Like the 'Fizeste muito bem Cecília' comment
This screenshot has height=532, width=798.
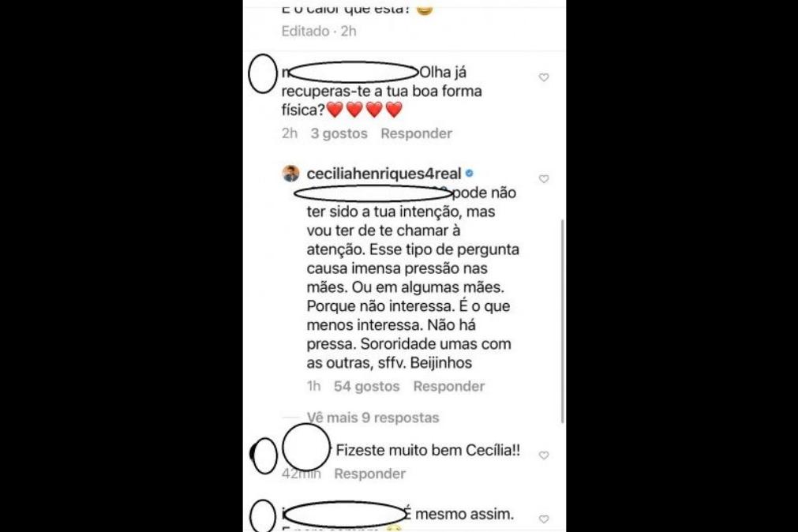(x=544, y=455)
